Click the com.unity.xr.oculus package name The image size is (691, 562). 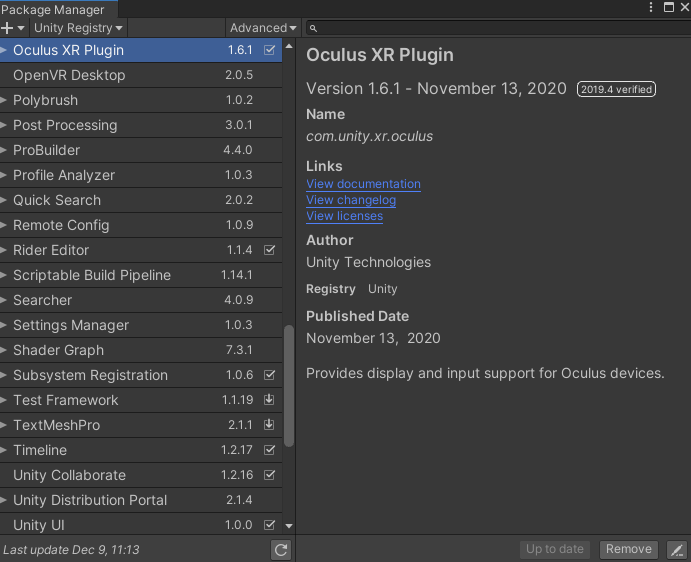point(369,137)
